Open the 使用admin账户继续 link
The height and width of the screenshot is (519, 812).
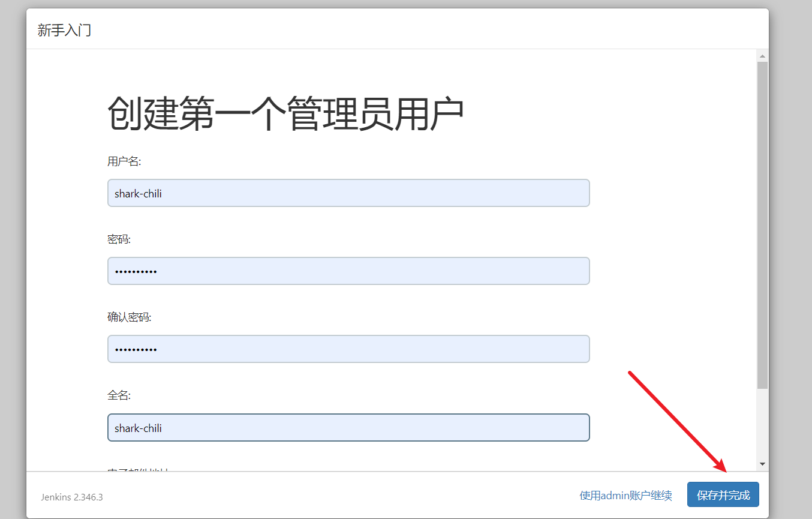[625, 494]
